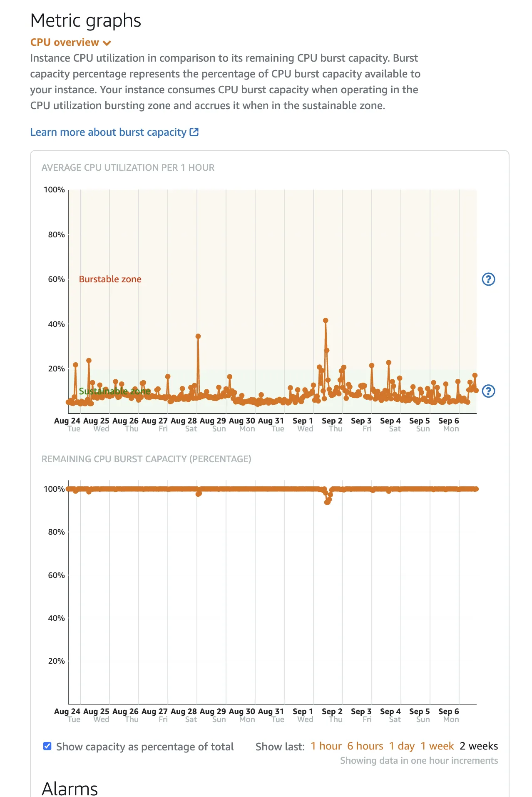Switch time range to 1 day
Image resolution: width=532 pixels, height=797 pixels.
click(402, 746)
